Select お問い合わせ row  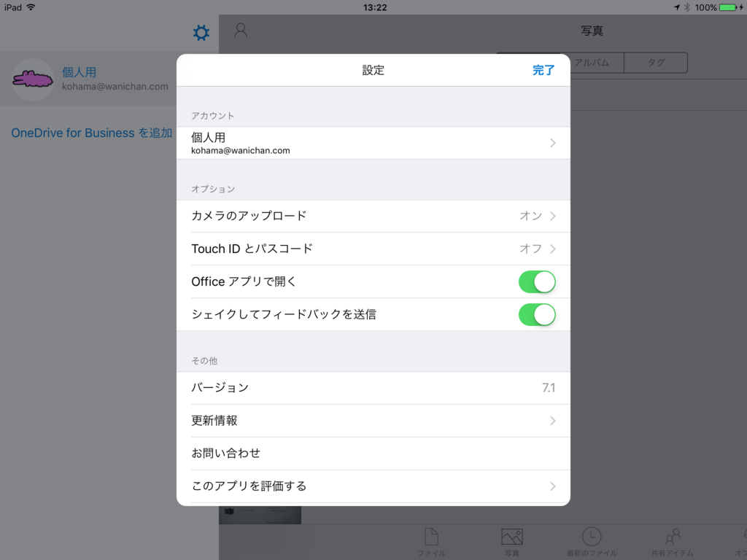point(373,454)
